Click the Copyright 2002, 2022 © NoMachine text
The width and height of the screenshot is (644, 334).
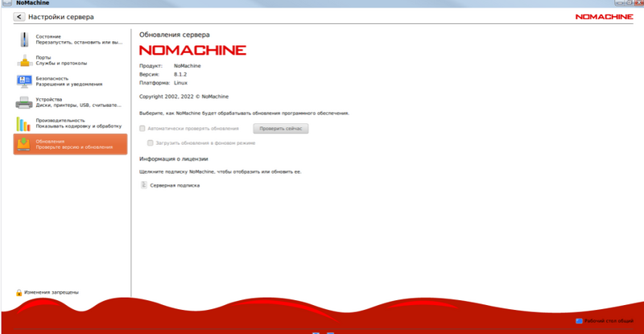pos(184,97)
